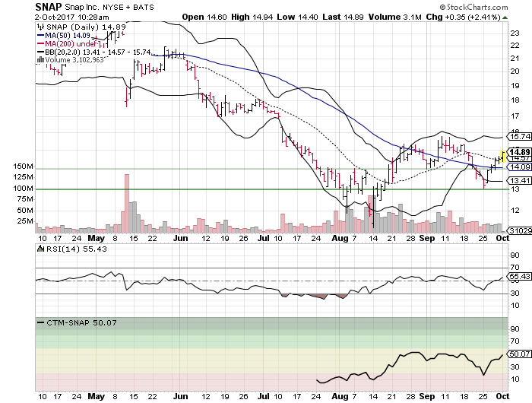Click the CTM panel 10 scale label
Viewport: 532px width, 403px height.
click(x=515, y=379)
